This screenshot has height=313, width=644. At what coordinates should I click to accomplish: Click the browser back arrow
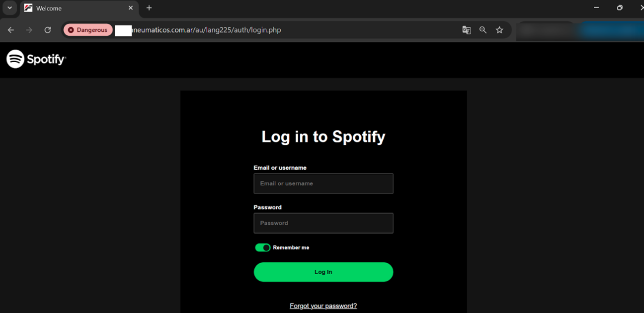[11, 30]
